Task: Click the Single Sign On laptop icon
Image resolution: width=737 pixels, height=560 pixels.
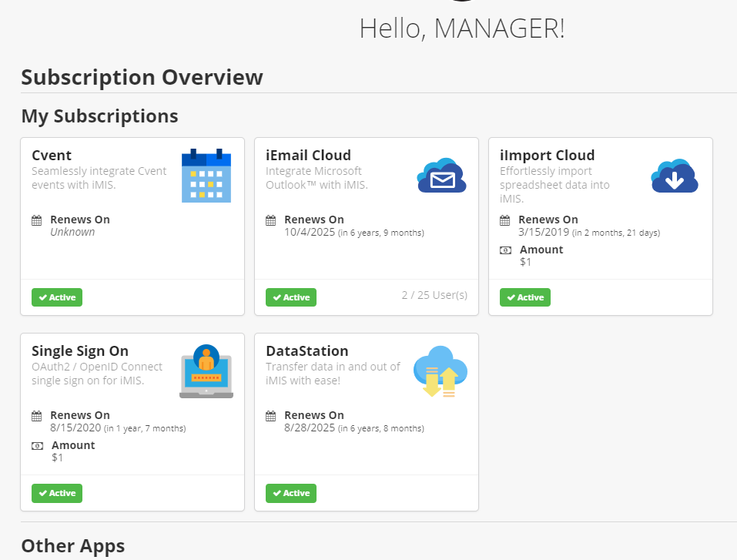Action: pos(206,371)
